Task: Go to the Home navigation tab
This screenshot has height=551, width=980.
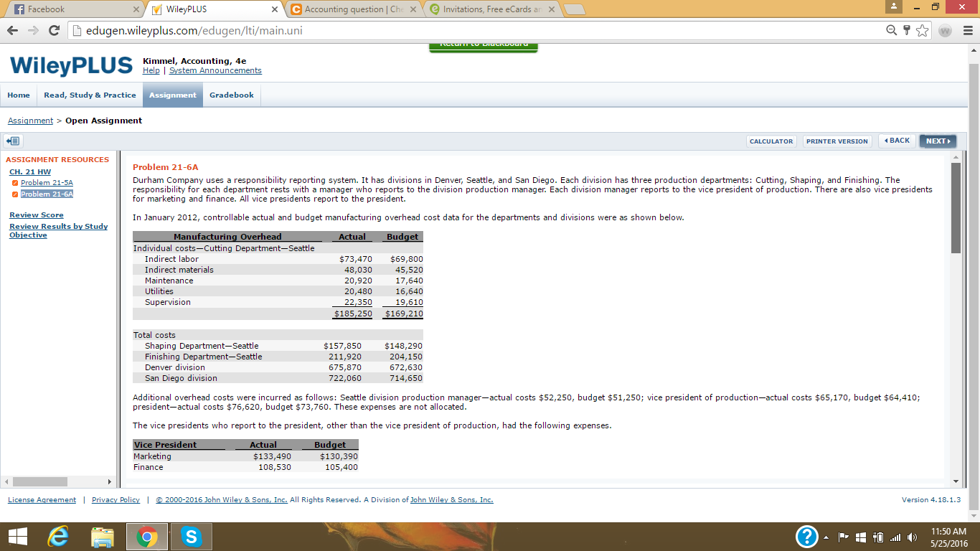Action: (x=19, y=95)
